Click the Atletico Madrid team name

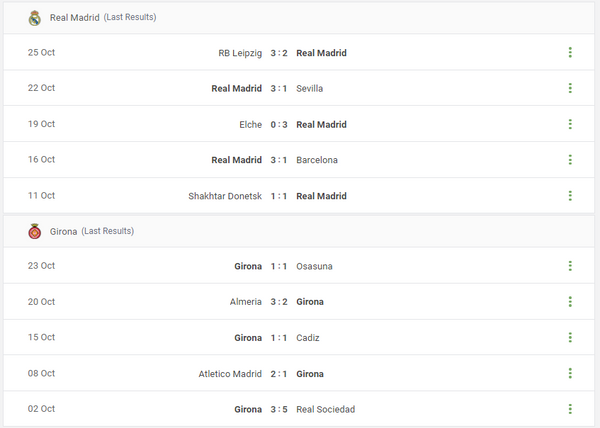[x=230, y=374]
